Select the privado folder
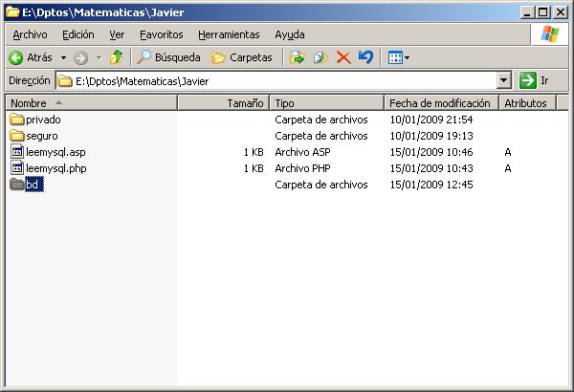The height and width of the screenshot is (392, 574). (x=43, y=120)
